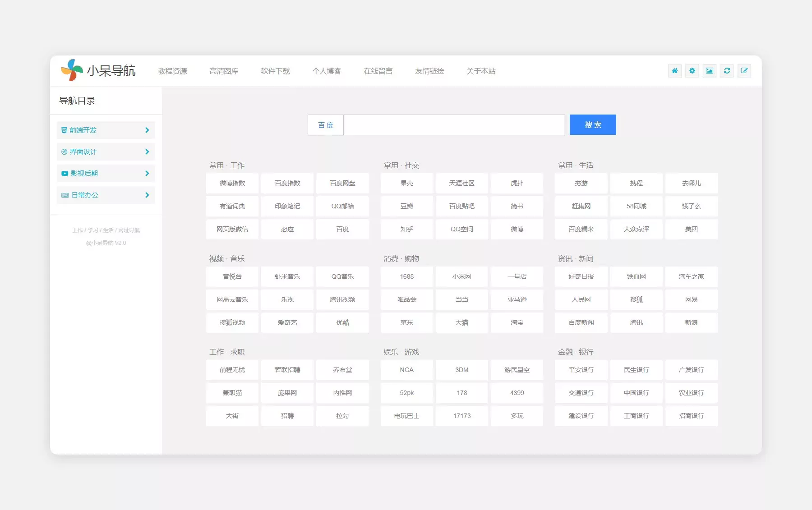Open settings via the gear icon
This screenshot has width=812, height=510.
[x=692, y=71]
